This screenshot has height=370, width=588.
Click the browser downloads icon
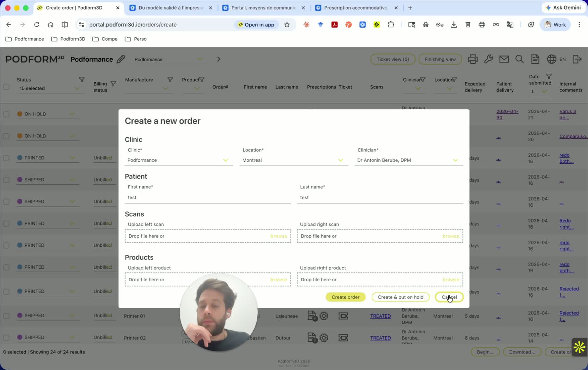[x=453, y=25]
